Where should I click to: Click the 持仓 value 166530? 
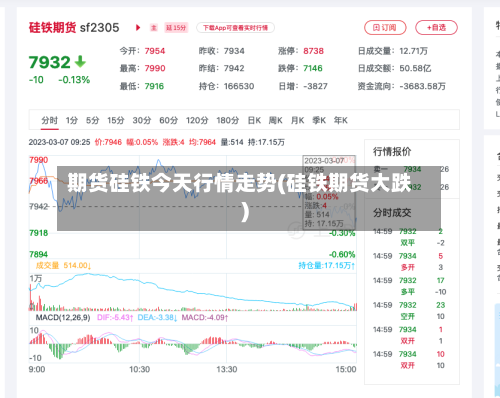click(x=239, y=86)
